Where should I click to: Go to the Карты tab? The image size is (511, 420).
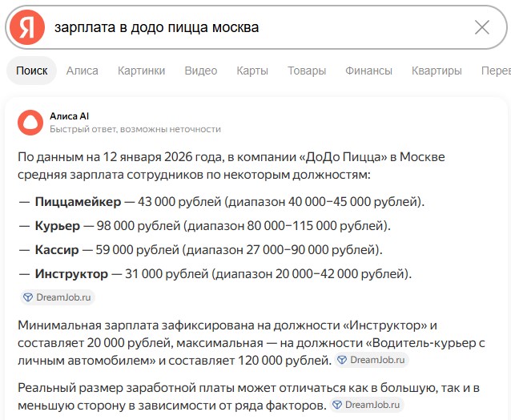point(252,71)
